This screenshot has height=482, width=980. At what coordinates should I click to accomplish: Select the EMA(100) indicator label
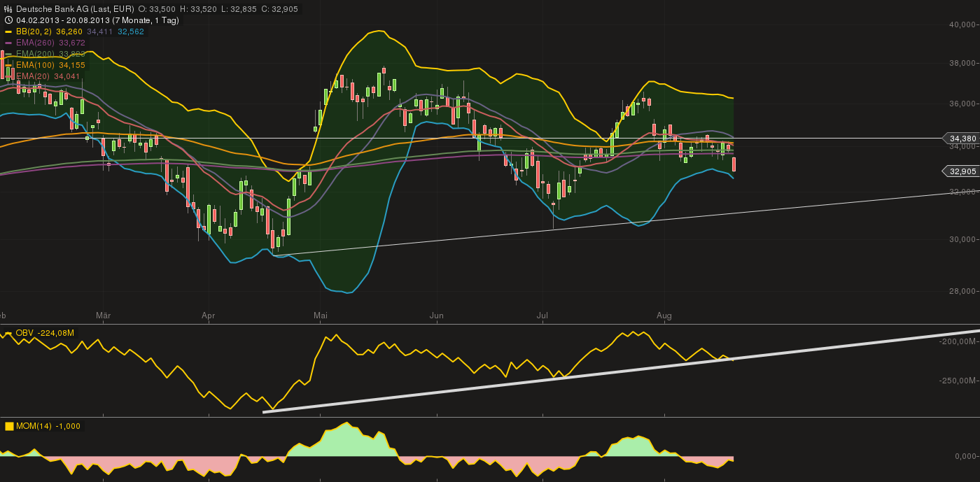click(x=35, y=65)
